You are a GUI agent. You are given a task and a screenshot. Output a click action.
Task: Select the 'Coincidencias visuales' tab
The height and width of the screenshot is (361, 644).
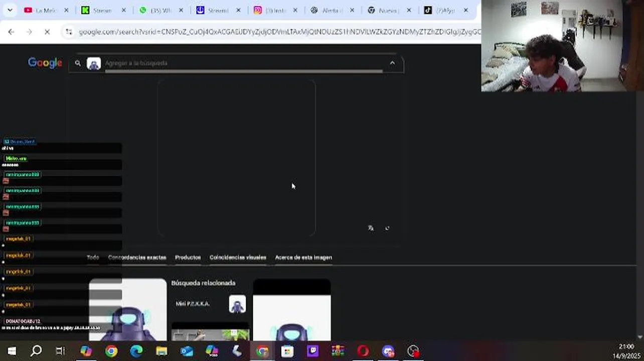[x=238, y=257]
